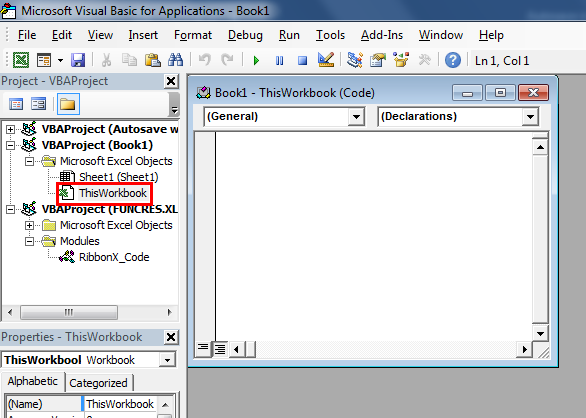Open the Edit menu
The height and width of the screenshot is (418, 586).
(62, 35)
